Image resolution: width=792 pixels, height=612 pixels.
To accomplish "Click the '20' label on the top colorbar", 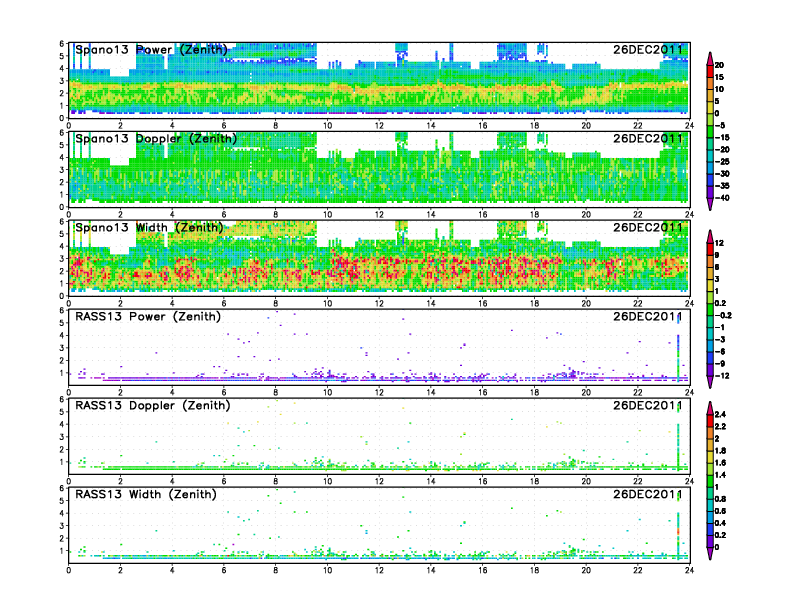I will tap(719, 65).
